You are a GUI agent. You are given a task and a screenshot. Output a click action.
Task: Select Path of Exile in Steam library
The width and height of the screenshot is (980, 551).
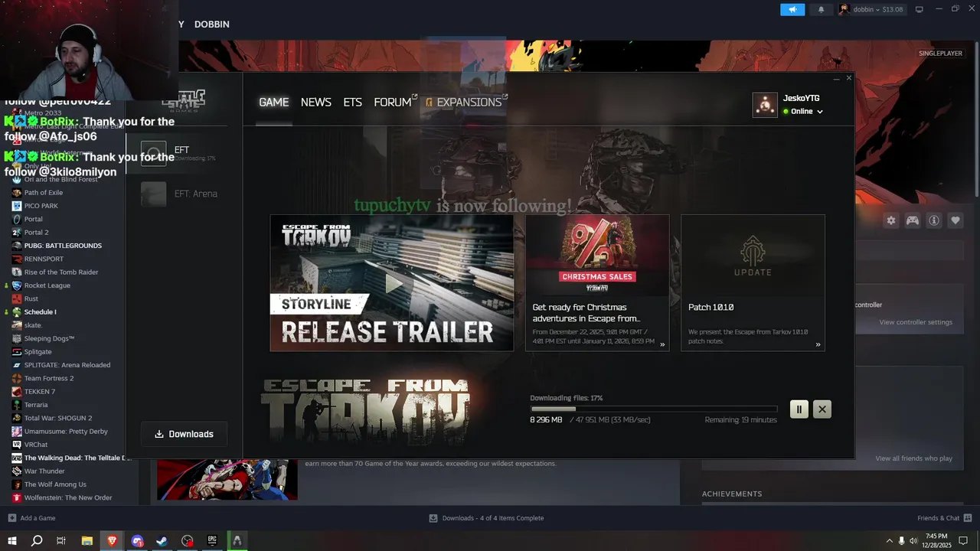pos(44,193)
